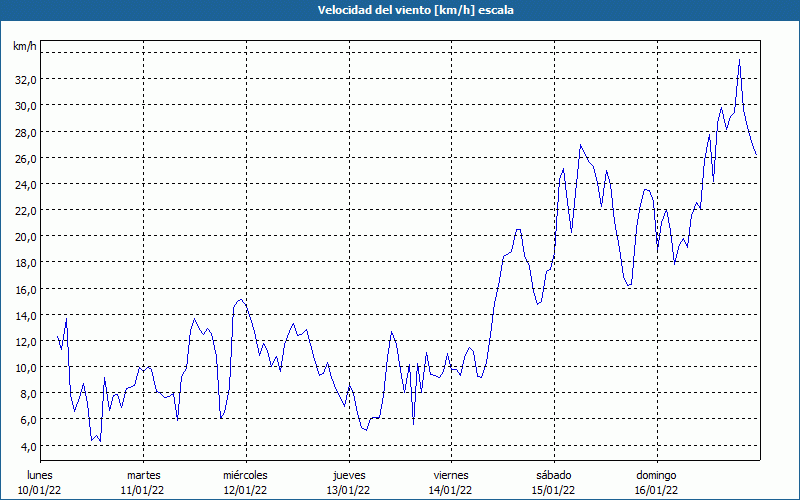Image resolution: width=800 pixels, height=500 pixels.
Task: Click the '26,0' y-axis label
Action: 26,159
